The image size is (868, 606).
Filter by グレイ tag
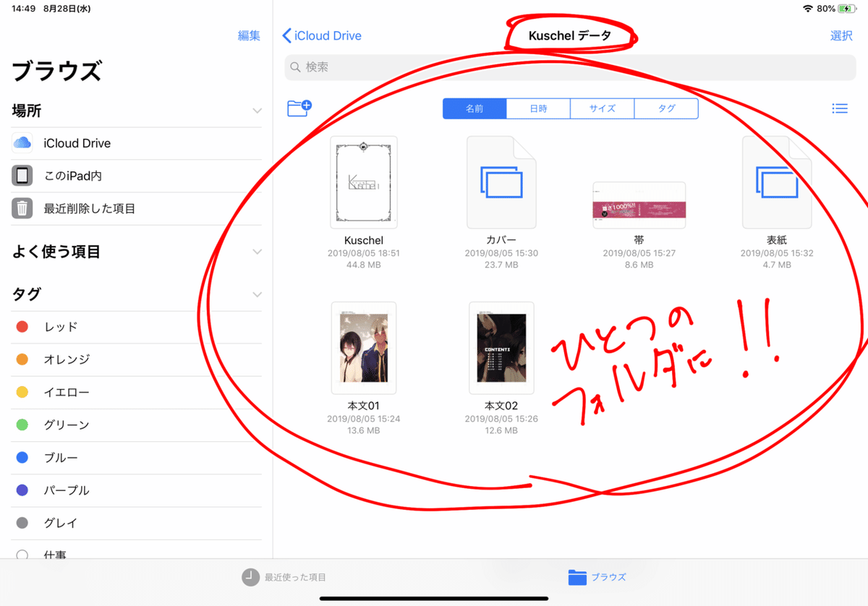coord(137,523)
